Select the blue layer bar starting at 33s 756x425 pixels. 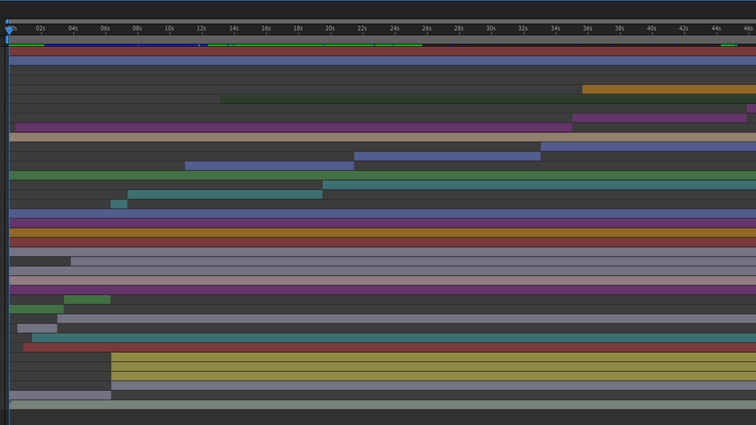pos(648,147)
